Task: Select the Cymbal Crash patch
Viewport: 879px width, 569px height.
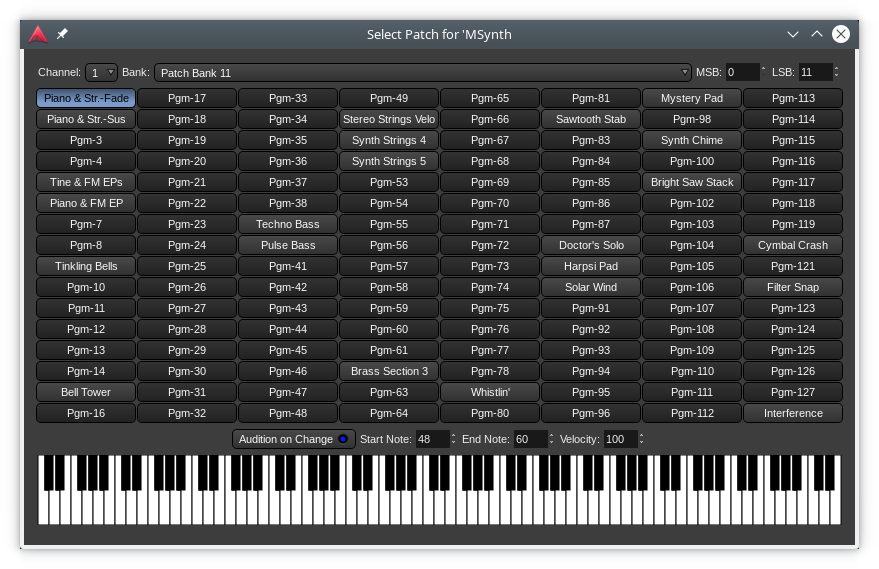Action: [793, 245]
